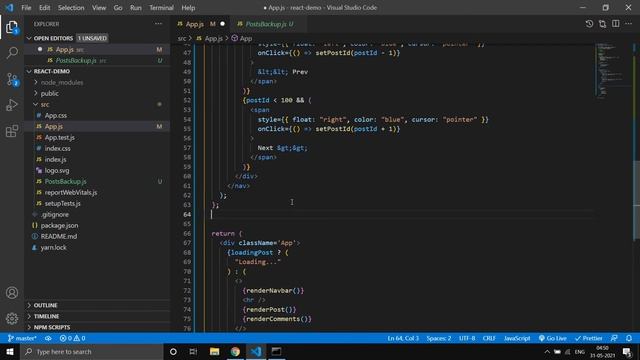Open package.json in the file tree
This screenshot has width=640, height=360.
98,225
